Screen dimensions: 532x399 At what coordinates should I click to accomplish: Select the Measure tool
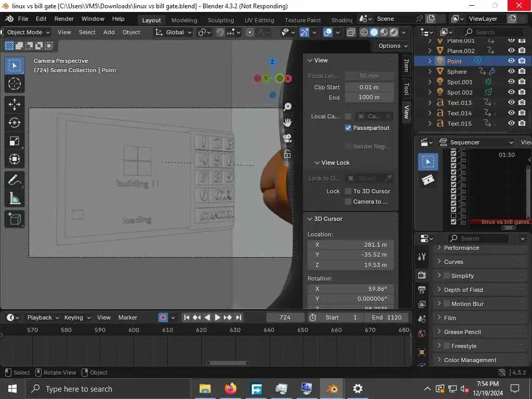(x=14, y=198)
